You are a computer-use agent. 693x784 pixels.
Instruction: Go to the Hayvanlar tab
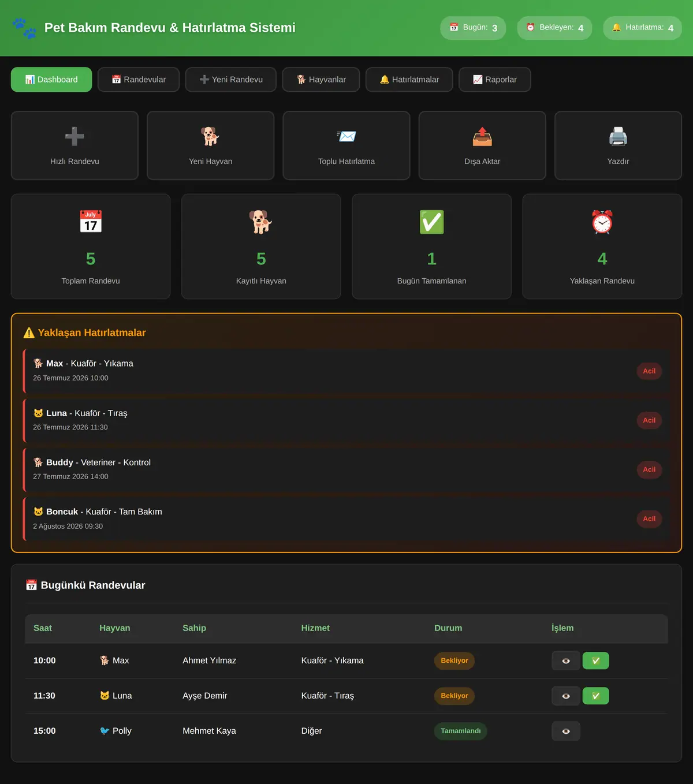point(321,80)
